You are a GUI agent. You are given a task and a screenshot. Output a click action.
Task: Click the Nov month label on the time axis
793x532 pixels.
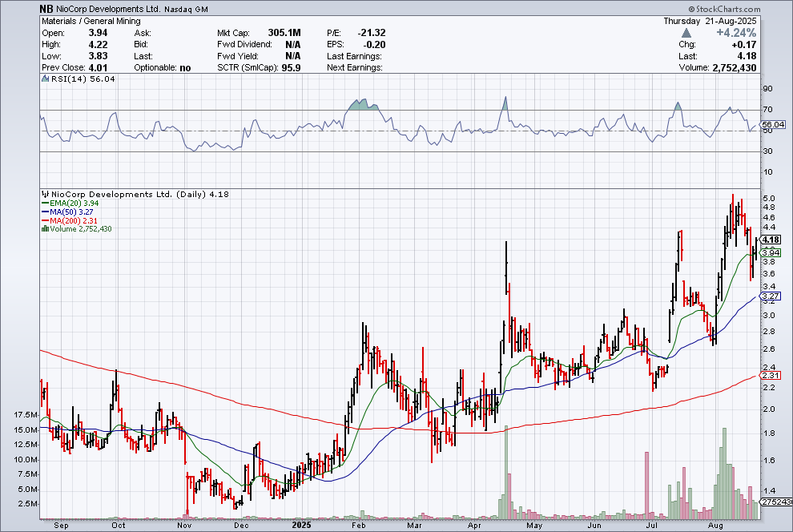[x=184, y=525]
